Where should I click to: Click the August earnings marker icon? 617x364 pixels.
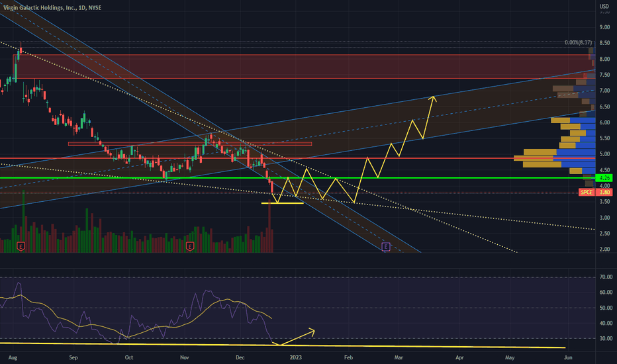[21, 247]
